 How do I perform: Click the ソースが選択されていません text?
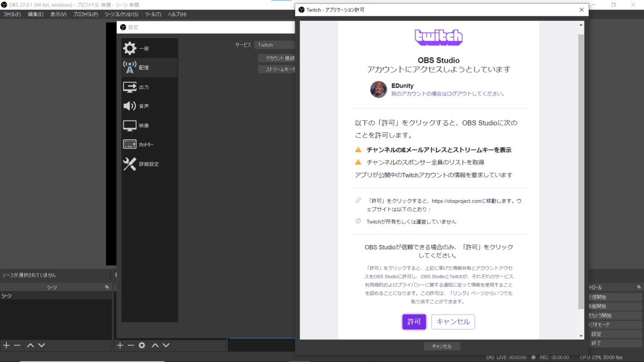[x=29, y=275]
